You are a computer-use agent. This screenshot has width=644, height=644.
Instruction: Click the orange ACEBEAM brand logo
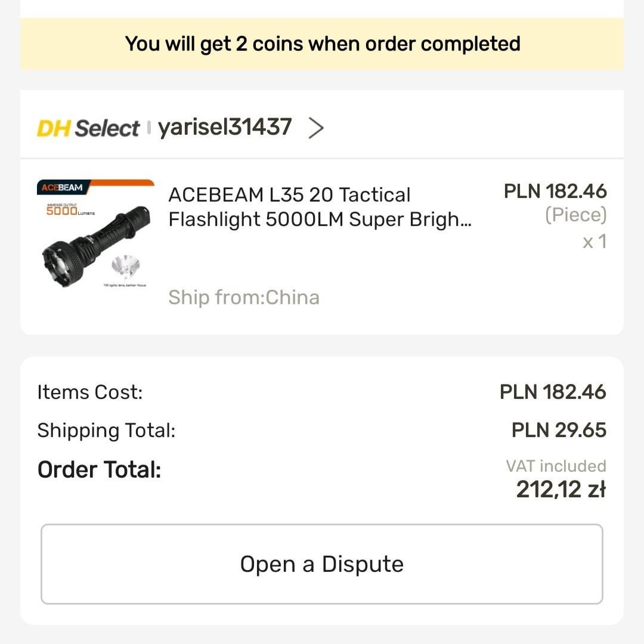click(x=62, y=188)
